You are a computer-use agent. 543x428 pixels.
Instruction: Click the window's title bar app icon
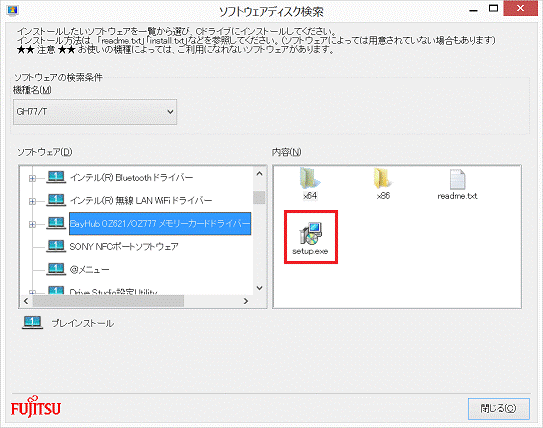(x=12, y=10)
